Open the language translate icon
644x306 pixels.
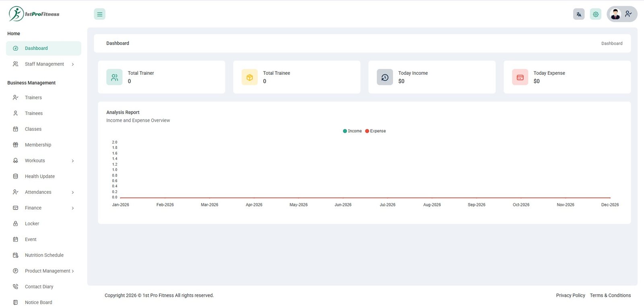578,14
